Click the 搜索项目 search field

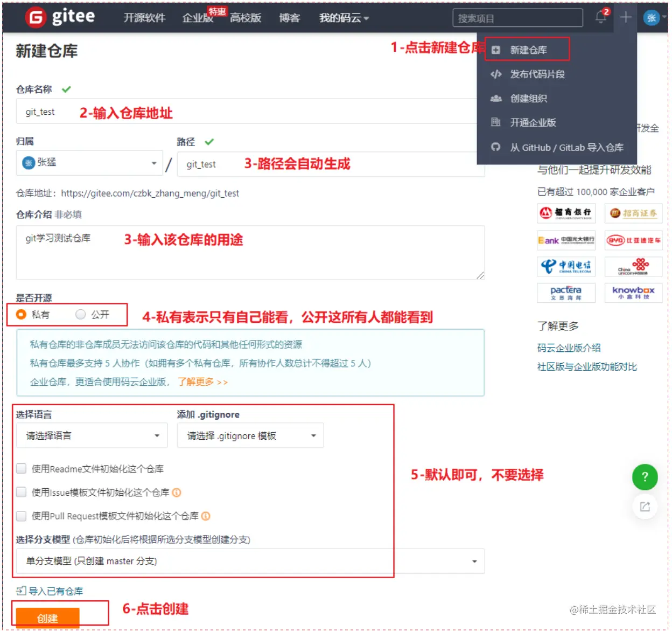pos(517,18)
